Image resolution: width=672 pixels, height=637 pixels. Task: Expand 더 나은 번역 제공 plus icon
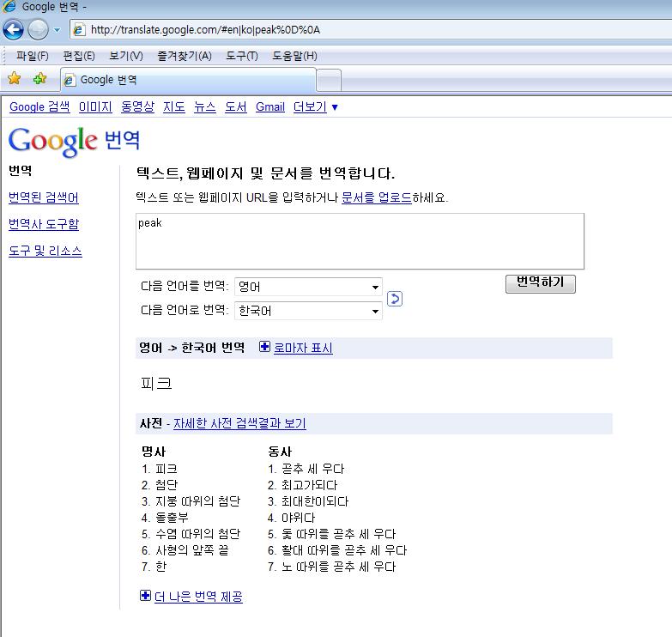pyautogui.click(x=145, y=596)
